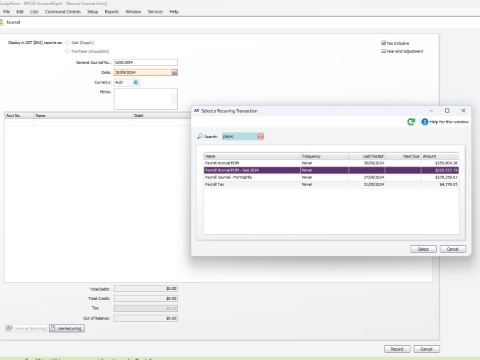480x360 pixels.
Task: Click Cancel button in journal window
Action: [x=427, y=349]
